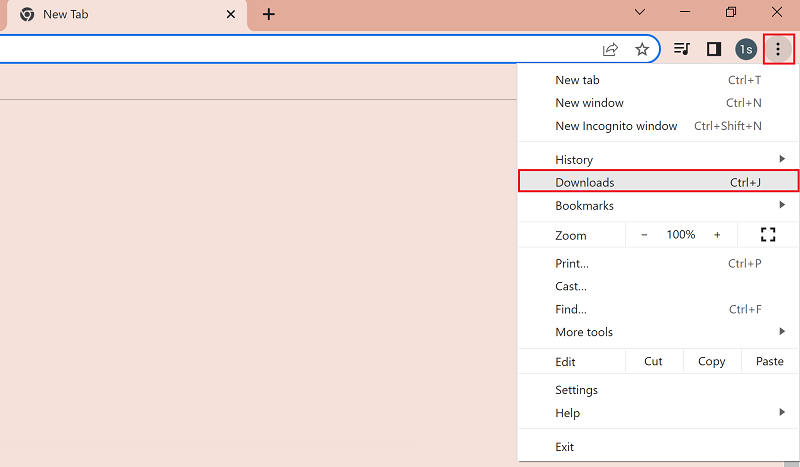Expand More tools submenu
The width and height of the screenshot is (800, 467).
[658, 332]
